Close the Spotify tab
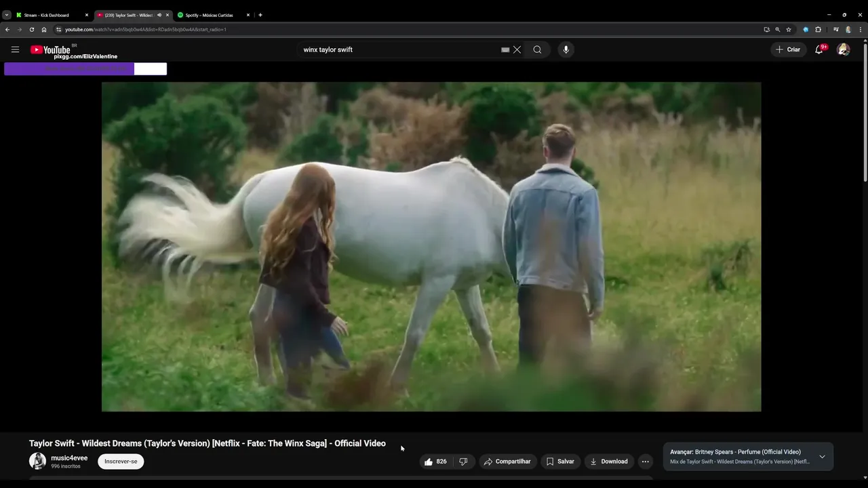 click(x=248, y=15)
